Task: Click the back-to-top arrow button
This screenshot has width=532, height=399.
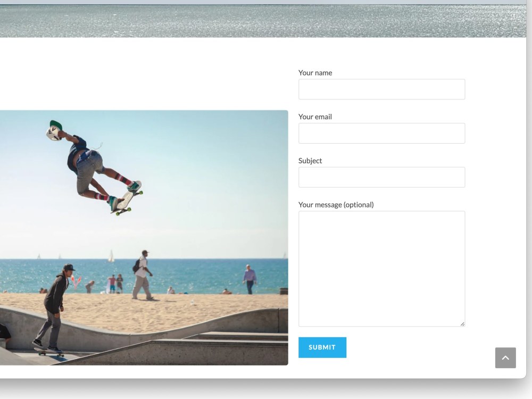Action: coord(505,358)
